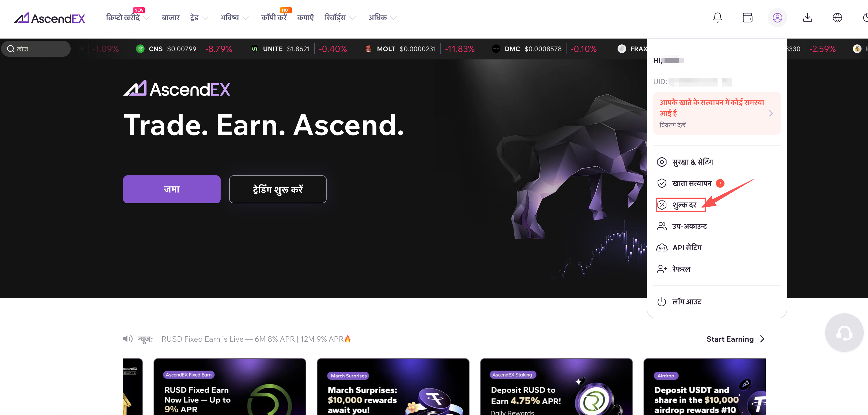Viewport: 868px width, 415px height.
Task: Click the wallet icon in header
Action: tap(747, 17)
